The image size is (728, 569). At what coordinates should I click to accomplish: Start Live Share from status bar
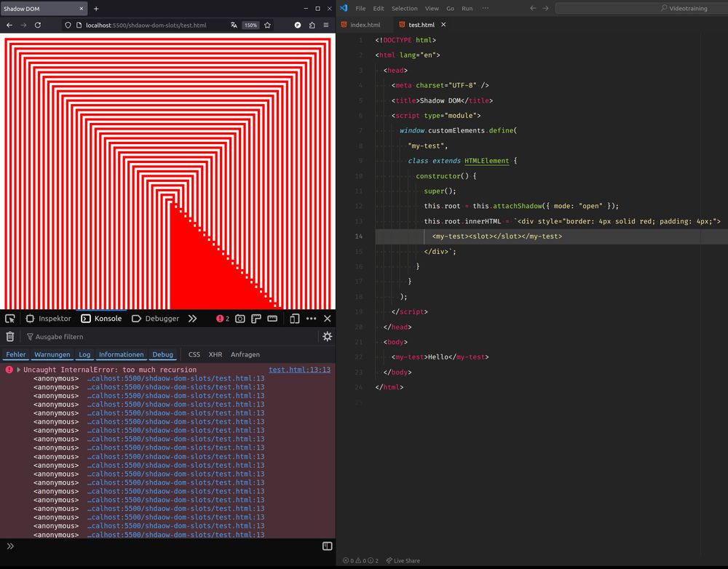403,561
